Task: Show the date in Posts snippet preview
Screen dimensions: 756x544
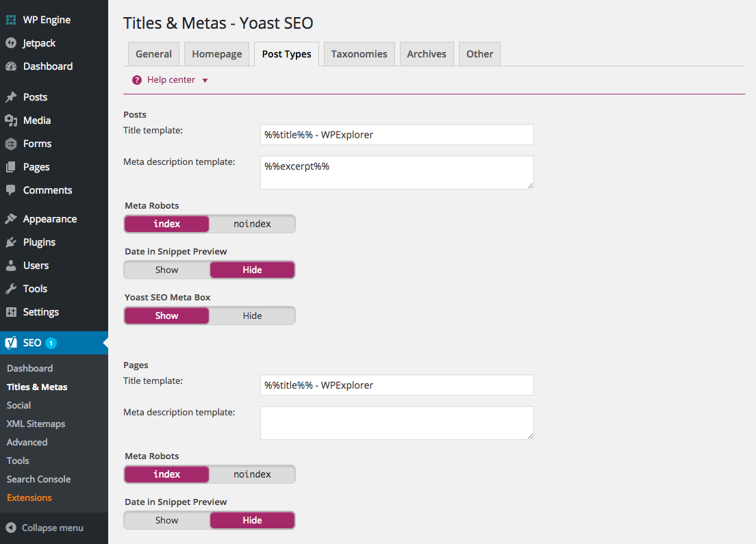Action: (166, 269)
